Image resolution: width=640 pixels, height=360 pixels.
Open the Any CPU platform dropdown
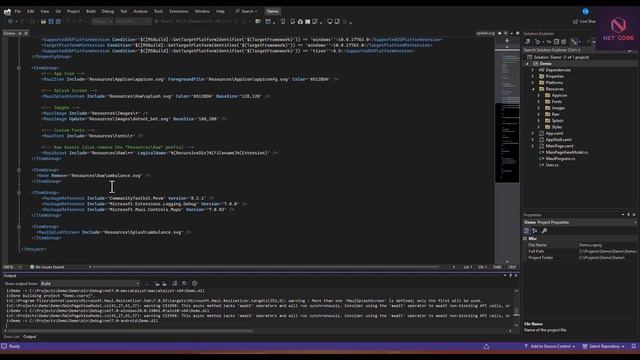(133, 22)
